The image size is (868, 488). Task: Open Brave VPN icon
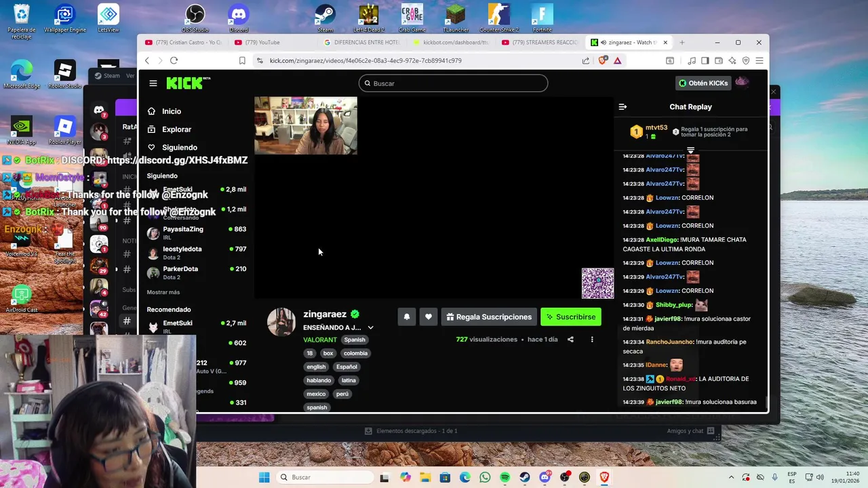coord(746,60)
